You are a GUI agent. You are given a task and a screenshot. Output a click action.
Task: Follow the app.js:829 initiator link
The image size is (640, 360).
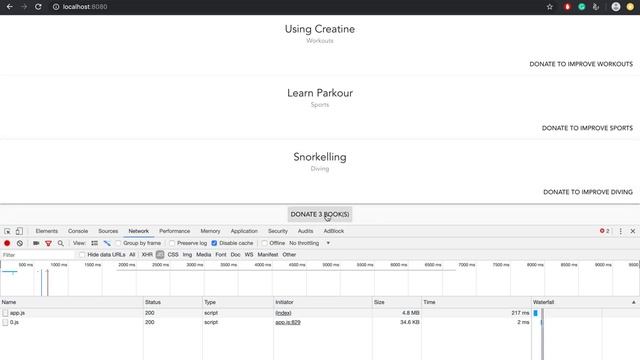pyautogui.click(x=288, y=322)
